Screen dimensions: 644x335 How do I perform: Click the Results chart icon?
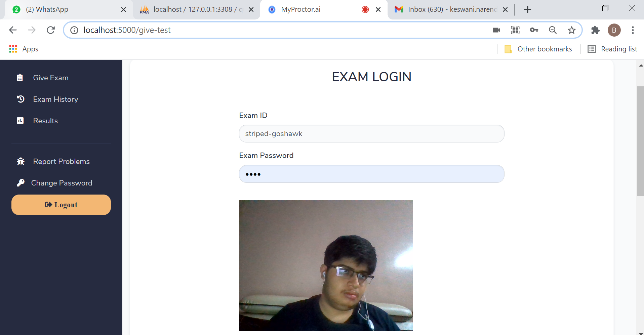(20, 121)
